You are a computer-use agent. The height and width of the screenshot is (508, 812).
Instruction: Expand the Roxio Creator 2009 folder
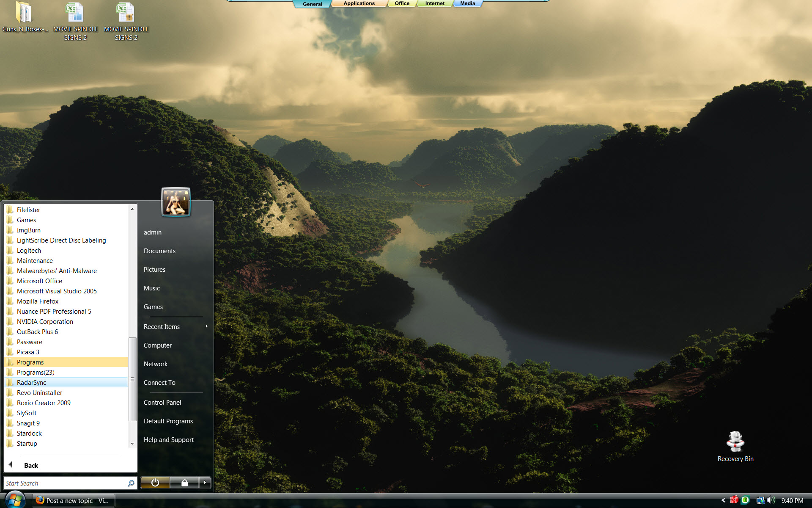(x=66, y=403)
